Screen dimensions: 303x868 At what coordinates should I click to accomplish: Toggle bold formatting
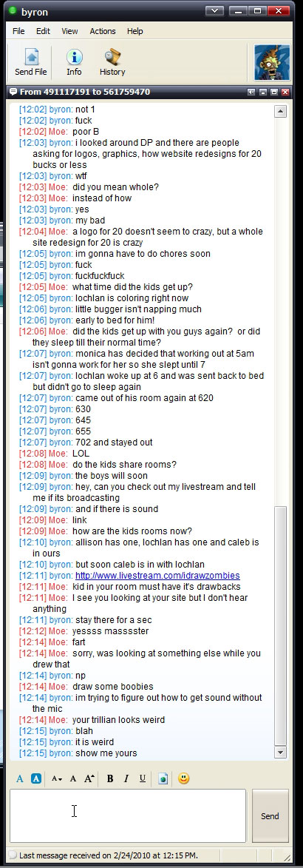[x=110, y=778]
